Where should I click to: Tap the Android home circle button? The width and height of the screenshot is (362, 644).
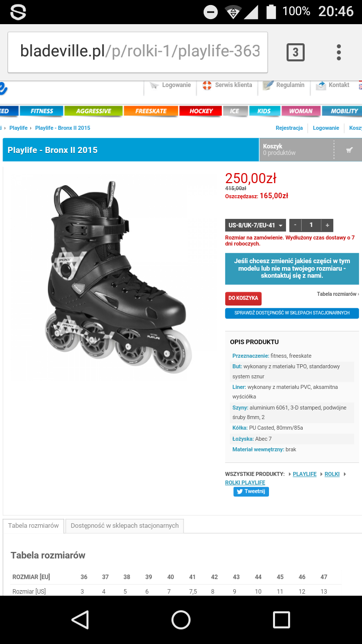(x=181, y=620)
